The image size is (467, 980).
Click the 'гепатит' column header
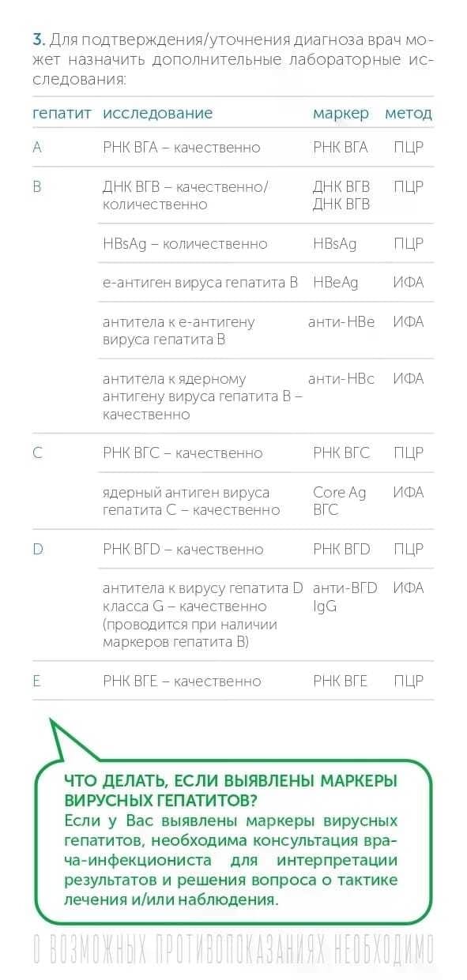point(62,113)
